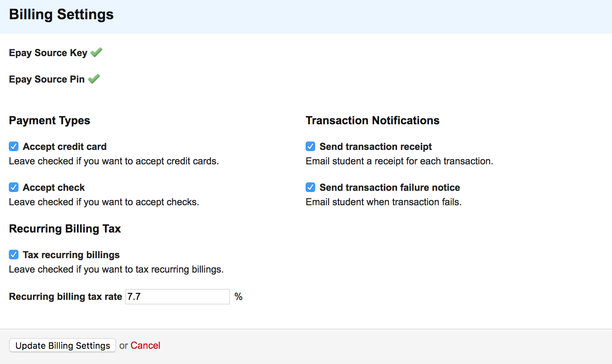Click the percent sign after the tax rate field
The height and width of the screenshot is (364, 612).
239,297
